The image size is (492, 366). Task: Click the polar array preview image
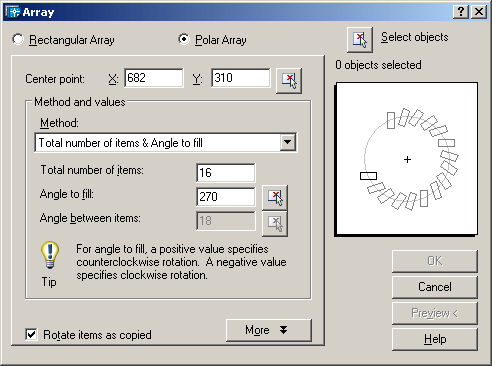(406, 159)
